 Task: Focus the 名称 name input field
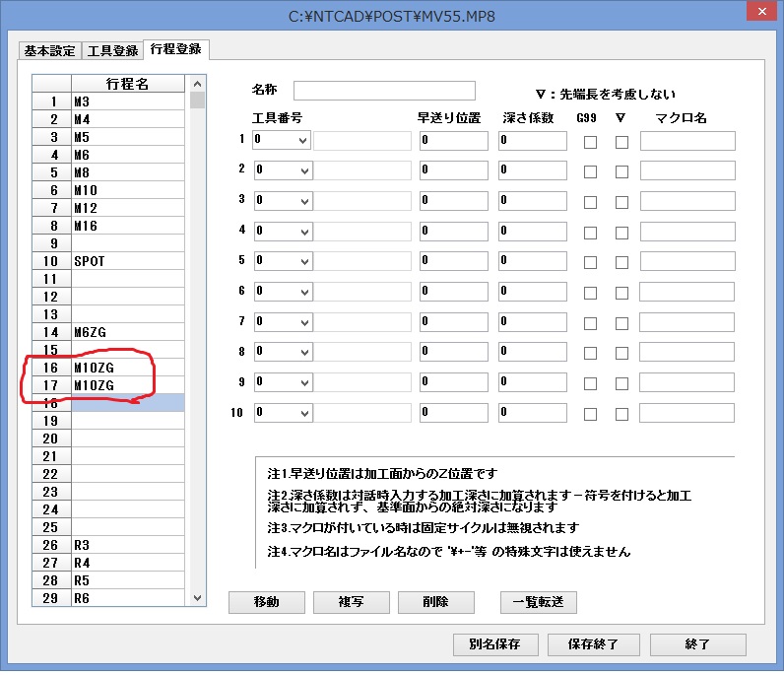coord(384,91)
